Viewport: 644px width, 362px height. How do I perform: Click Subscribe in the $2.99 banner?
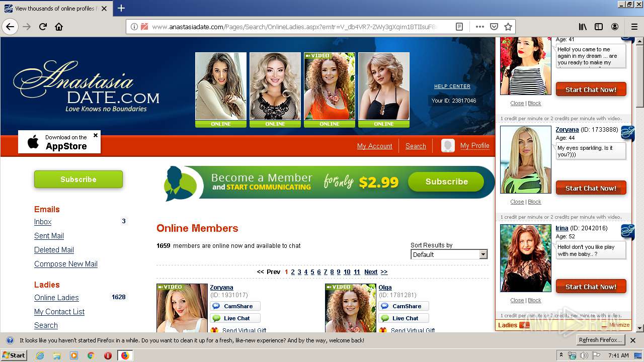click(446, 182)
